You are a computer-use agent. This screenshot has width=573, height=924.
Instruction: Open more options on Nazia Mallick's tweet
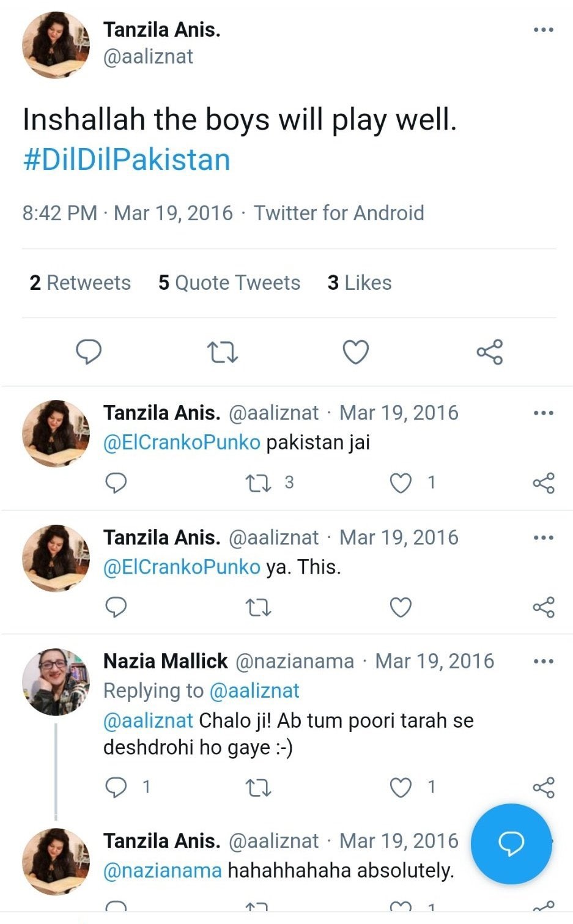[543, 662]
